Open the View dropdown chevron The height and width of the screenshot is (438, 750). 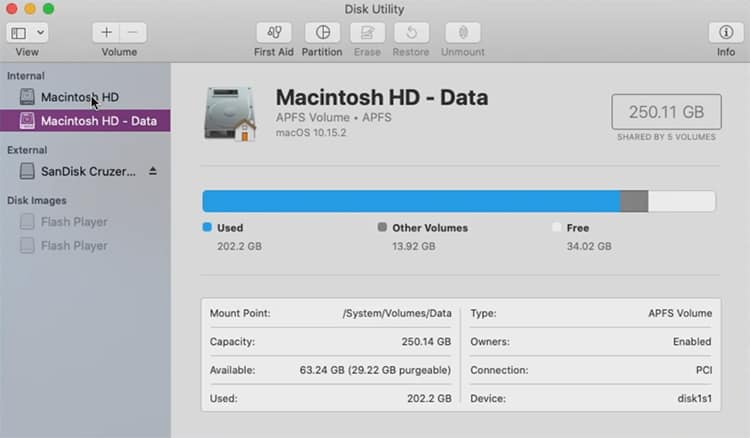pos(41,33)
